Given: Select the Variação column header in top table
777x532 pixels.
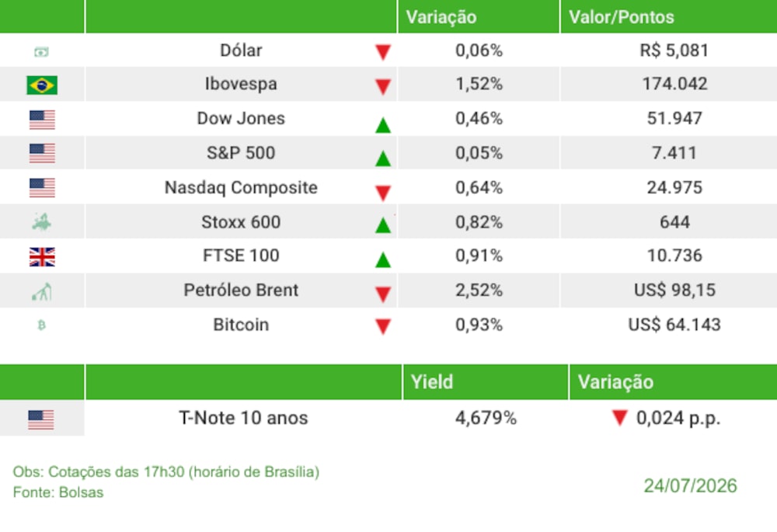Looking at the screenshot, I should point(441,17).
